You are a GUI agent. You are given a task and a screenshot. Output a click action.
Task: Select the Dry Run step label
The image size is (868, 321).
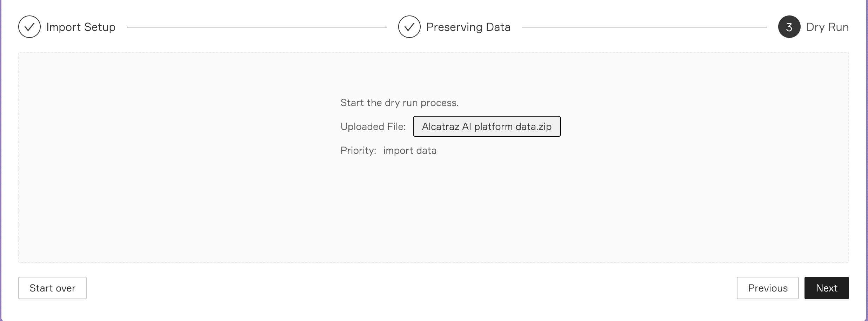point(827,27)
